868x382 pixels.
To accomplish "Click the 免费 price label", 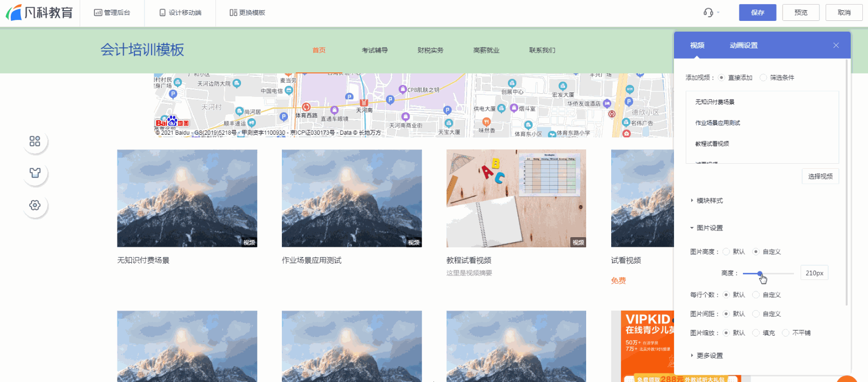I will click(618, 281).
